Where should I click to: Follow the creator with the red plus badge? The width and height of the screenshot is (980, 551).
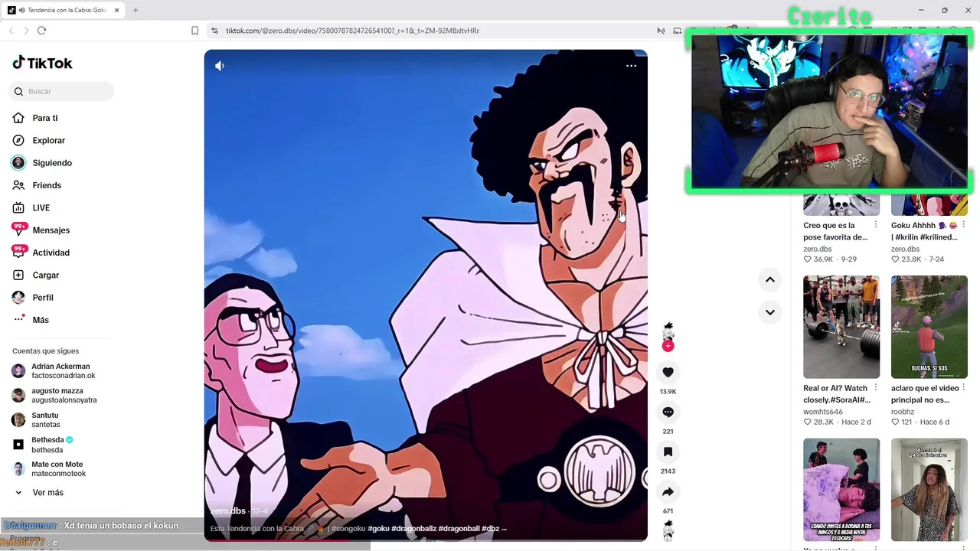(668, 346)
